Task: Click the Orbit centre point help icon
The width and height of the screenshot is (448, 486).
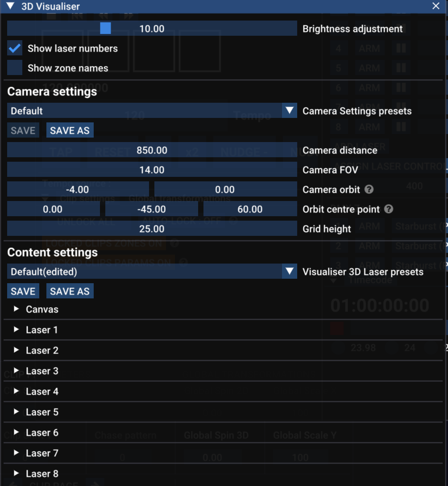Action: pos(389,209)
